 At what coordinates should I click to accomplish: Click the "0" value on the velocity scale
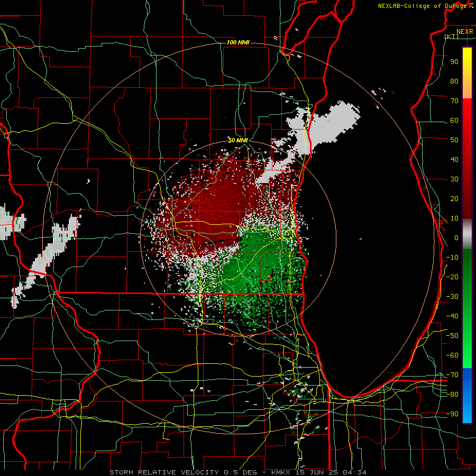click(456, 238)
